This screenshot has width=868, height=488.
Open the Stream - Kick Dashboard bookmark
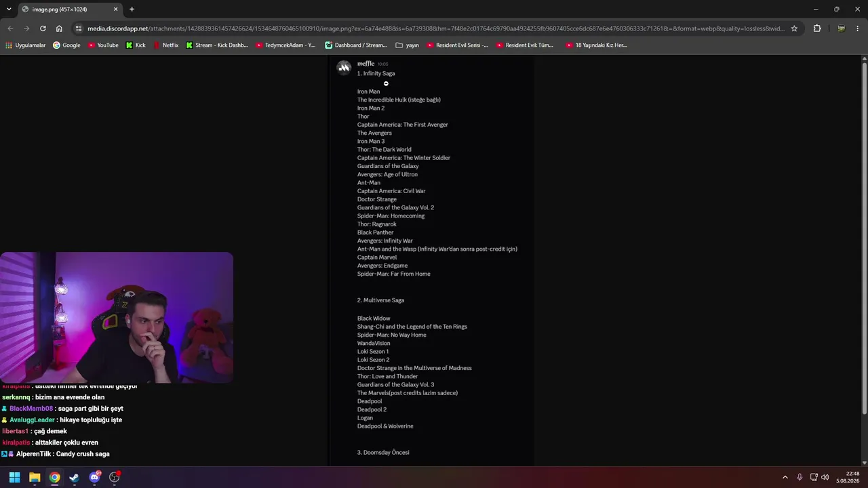[x=217, y=45]
